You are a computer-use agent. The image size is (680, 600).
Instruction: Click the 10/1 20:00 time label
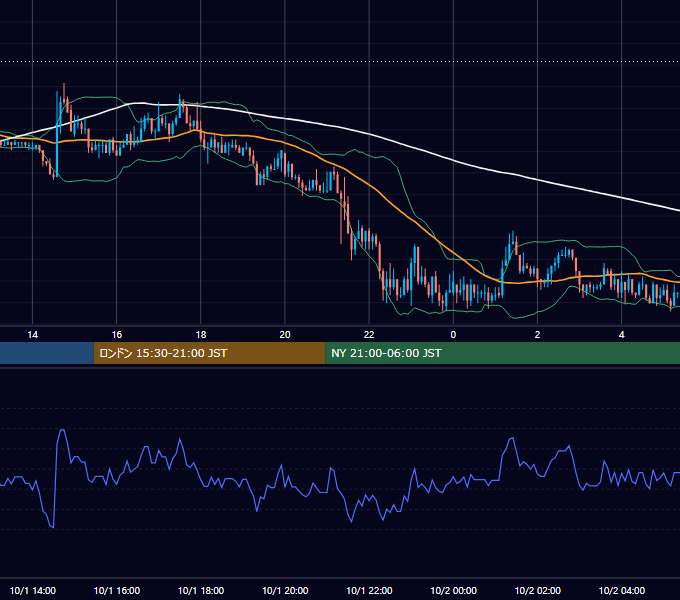(285, 590)
